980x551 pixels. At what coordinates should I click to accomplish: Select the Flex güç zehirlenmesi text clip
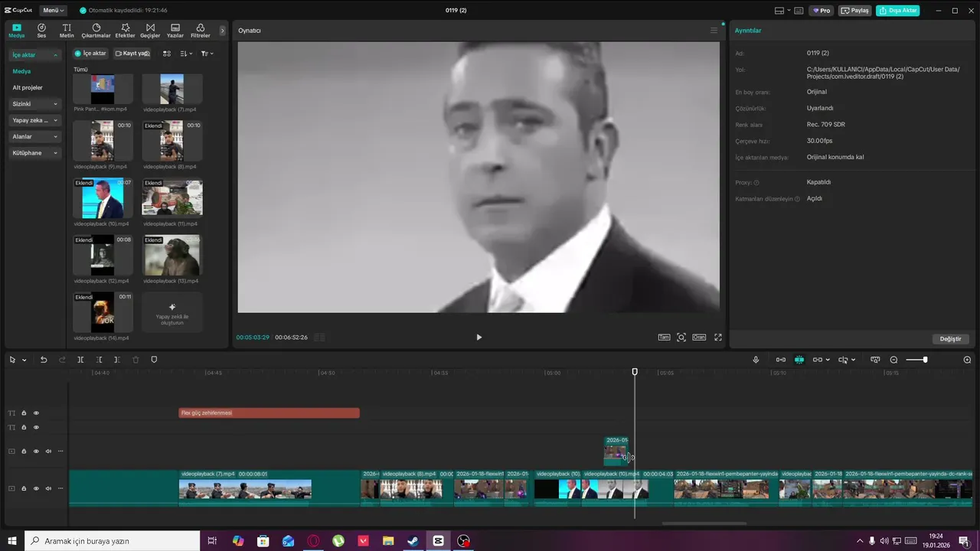click(x=269, y=413)
